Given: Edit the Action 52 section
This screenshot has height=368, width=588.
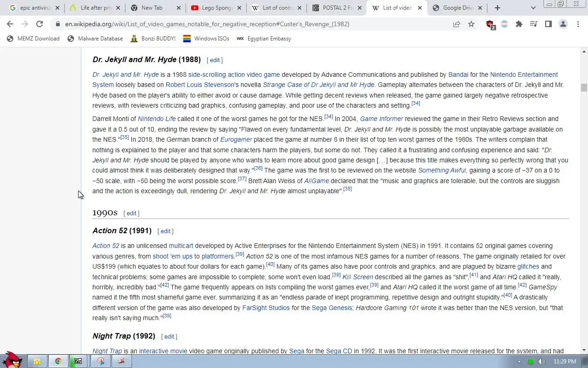Looking at the screenshot, I should click(165, 231).
